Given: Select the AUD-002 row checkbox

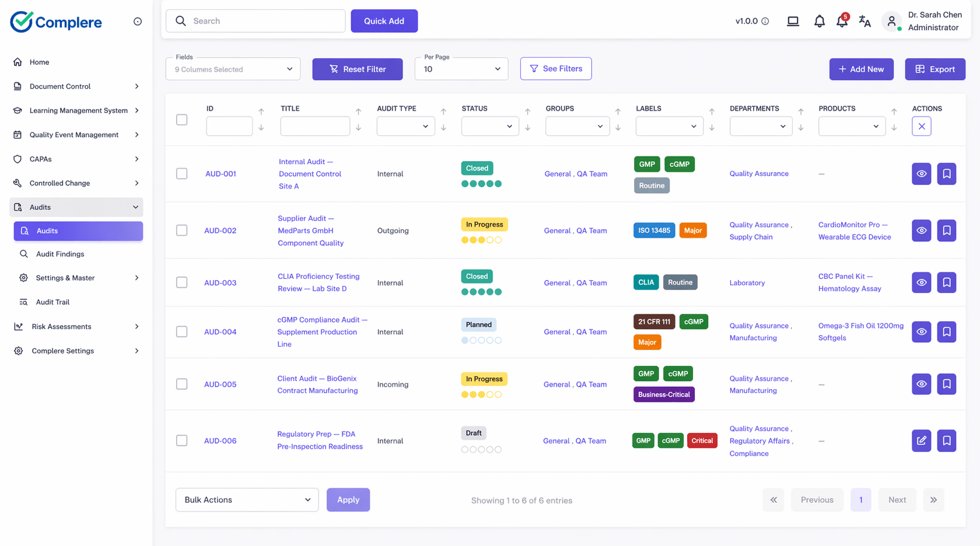Looking at the screenshot, I should click(x=182, y=230).
